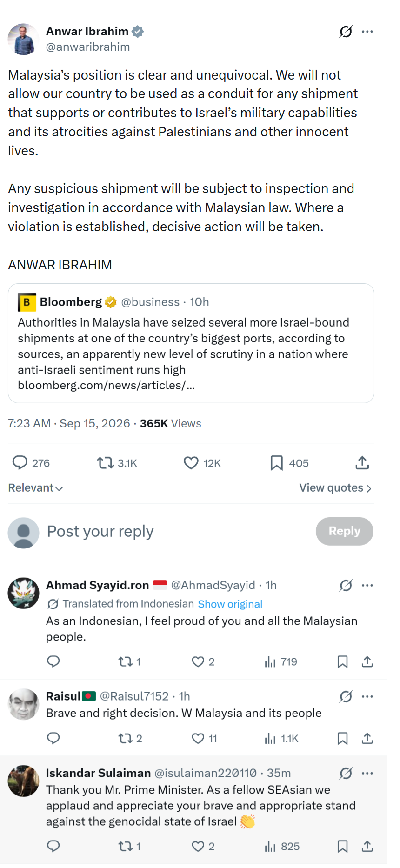The image size is (400, 868).
Task: Share the main post via share icon
Action: pyautogui.click(x=362, y=463)
